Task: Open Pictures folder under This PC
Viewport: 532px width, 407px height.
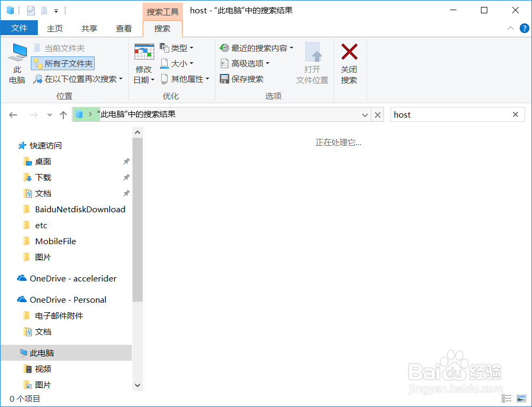Action: [37, 385]
